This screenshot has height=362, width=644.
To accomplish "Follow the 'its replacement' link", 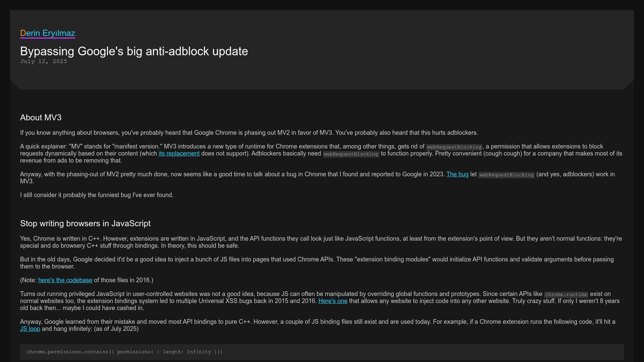I will 179,154.
